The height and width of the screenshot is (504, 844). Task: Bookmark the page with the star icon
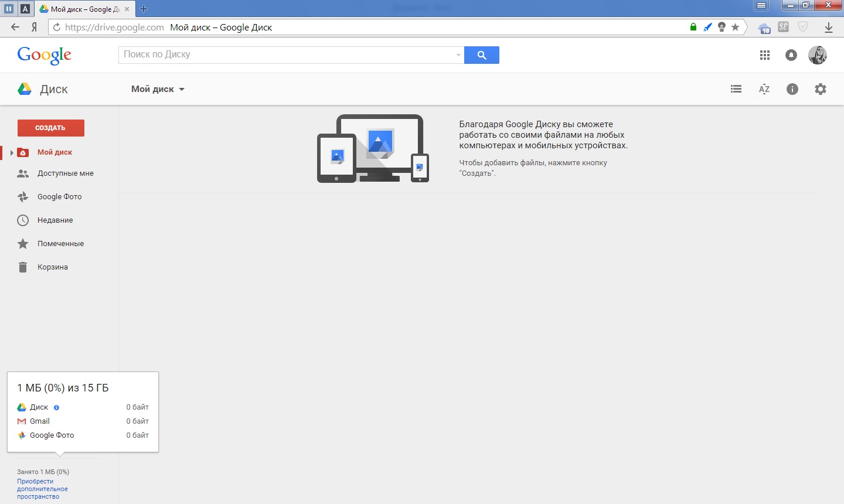click(736, 27)
